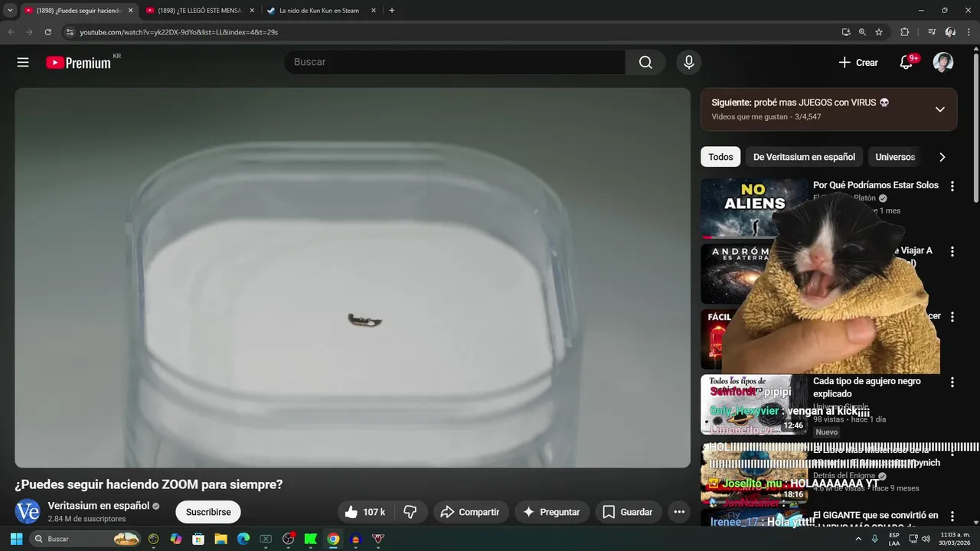Click the video player area
The image size is (980, 551).
[352, 277]
